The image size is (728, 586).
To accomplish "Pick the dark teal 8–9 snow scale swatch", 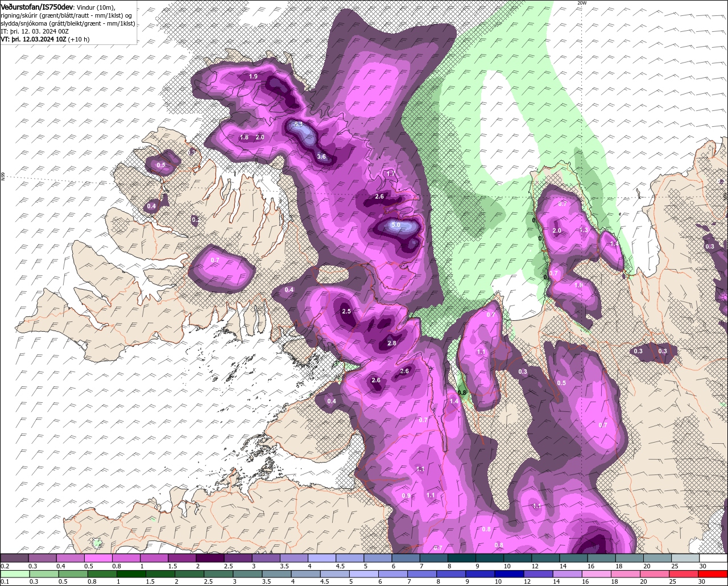I will coord(462,558).
